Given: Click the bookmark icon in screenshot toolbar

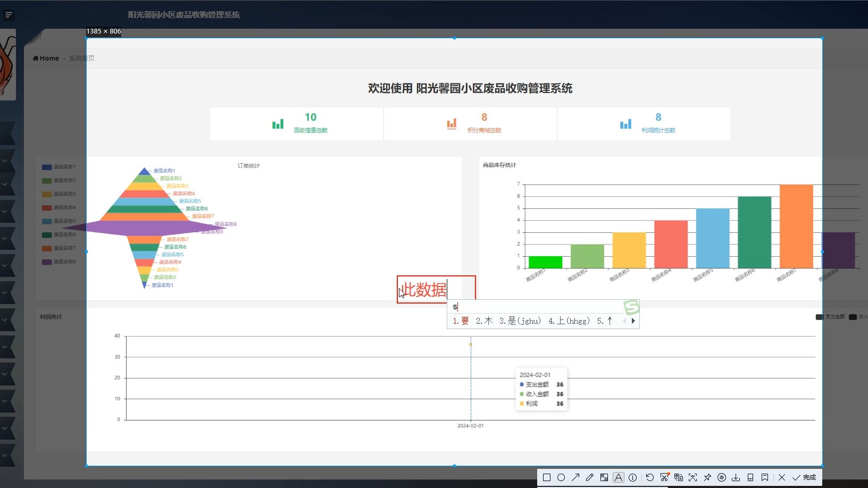Looking at the screenshot, I should tap(765, 477).
